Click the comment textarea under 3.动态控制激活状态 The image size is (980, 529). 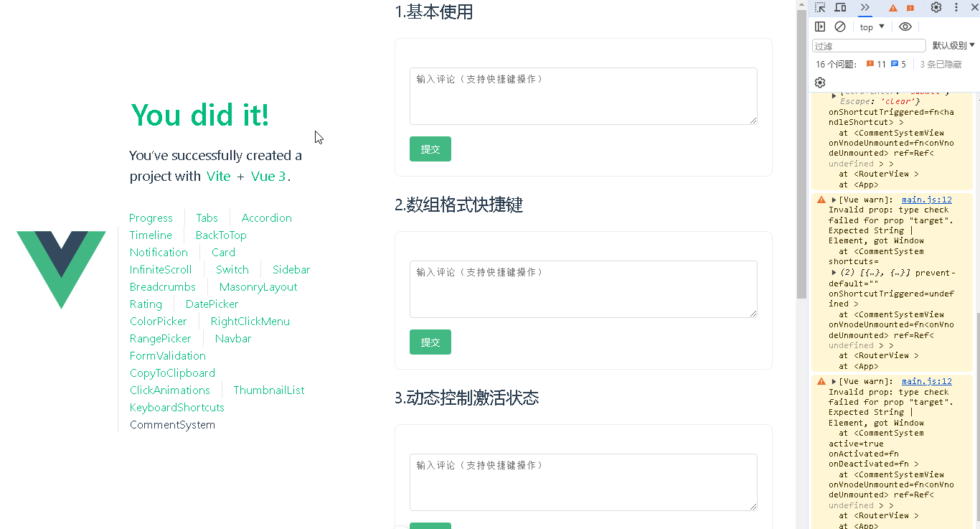(x=583, y=482)
